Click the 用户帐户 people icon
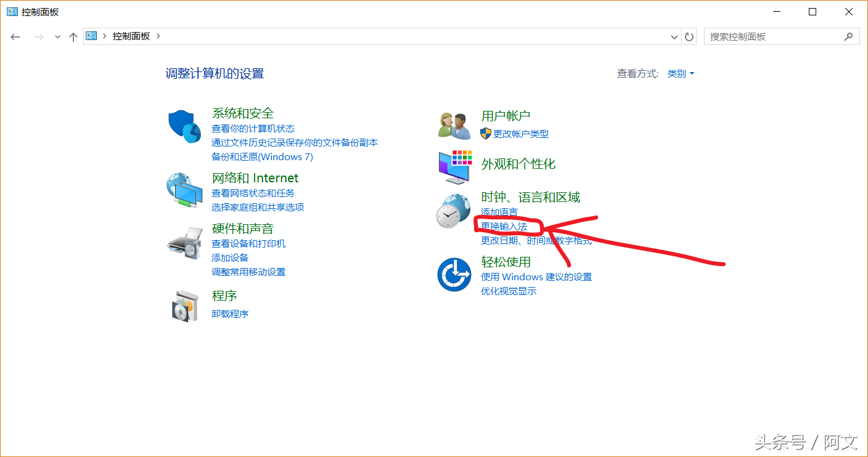This screenshot has width=868, height=457. click(x=454, y=125)
